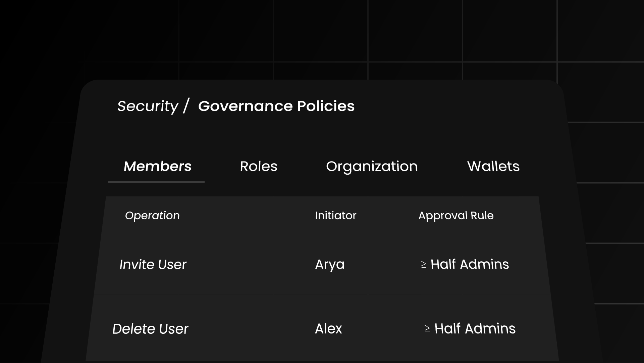Select the Invite User operation row

(153, 265)
